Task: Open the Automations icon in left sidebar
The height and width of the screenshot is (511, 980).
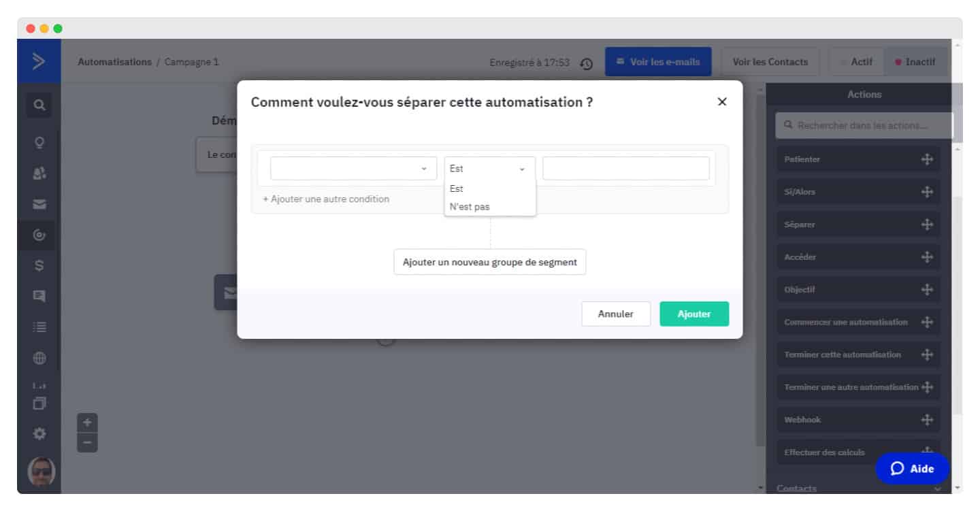Action: pyautogui.click(x=39, y=235)
